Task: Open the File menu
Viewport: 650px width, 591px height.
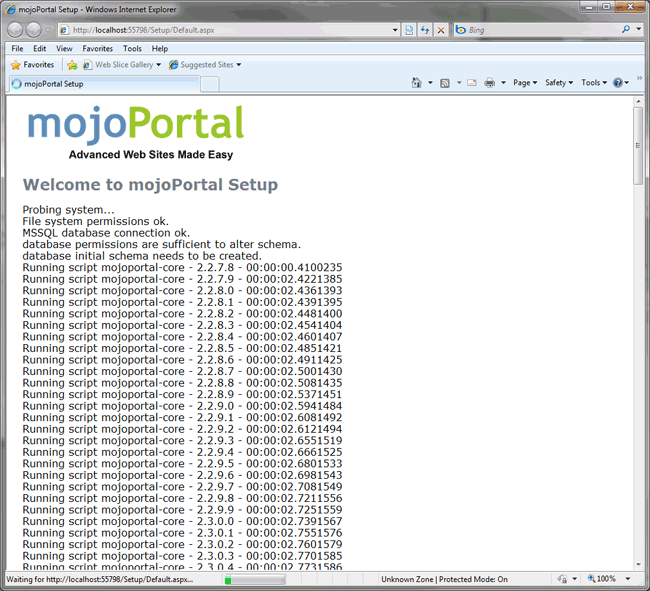Action: click(17, 48)
